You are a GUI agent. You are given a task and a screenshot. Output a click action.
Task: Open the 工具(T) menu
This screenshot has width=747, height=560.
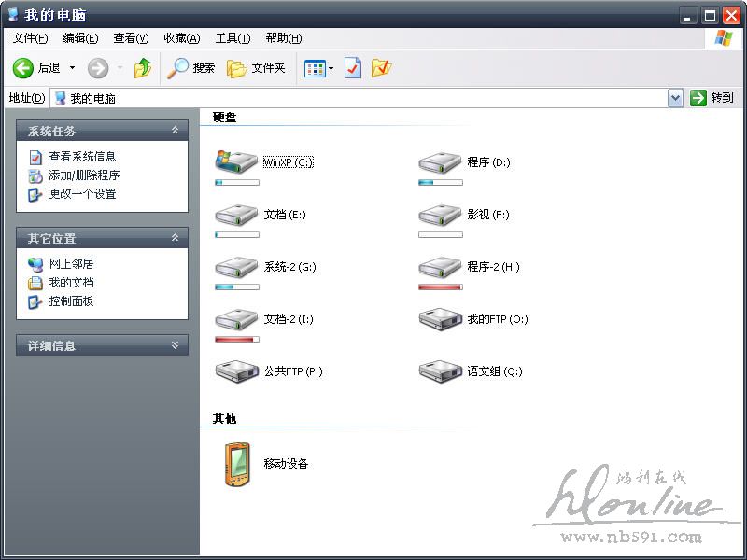(233, 38)
